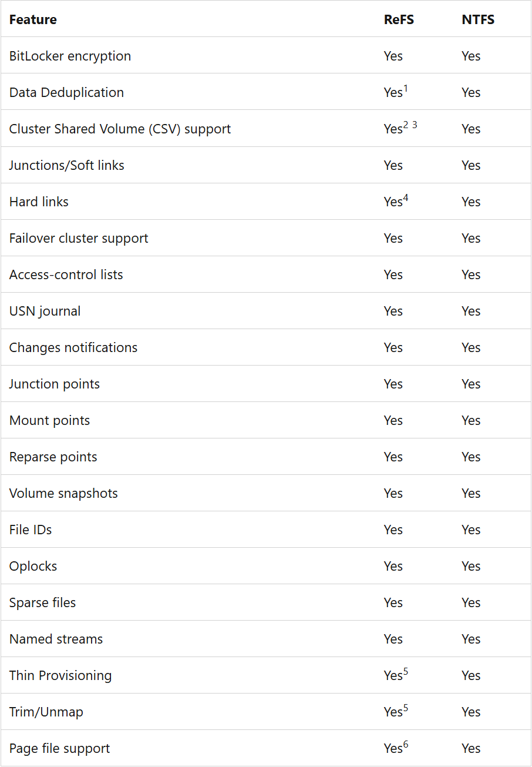This screenshot has width=532, height=767.
Task: Click the NTFS value for Oplocks
Action: click(x=471, y=567)
